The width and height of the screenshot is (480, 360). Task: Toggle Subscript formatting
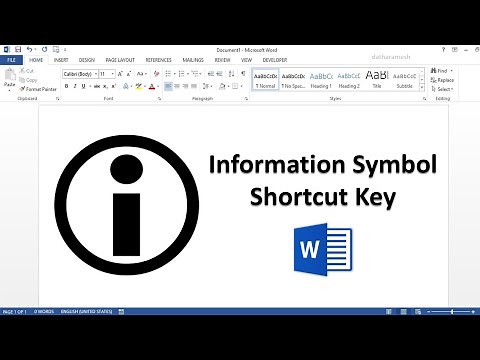[x=105, y=86]
